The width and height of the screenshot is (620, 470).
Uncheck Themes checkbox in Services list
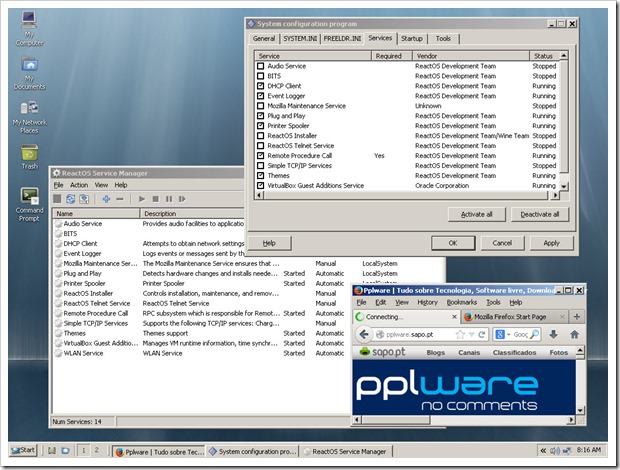click(261, 176)
